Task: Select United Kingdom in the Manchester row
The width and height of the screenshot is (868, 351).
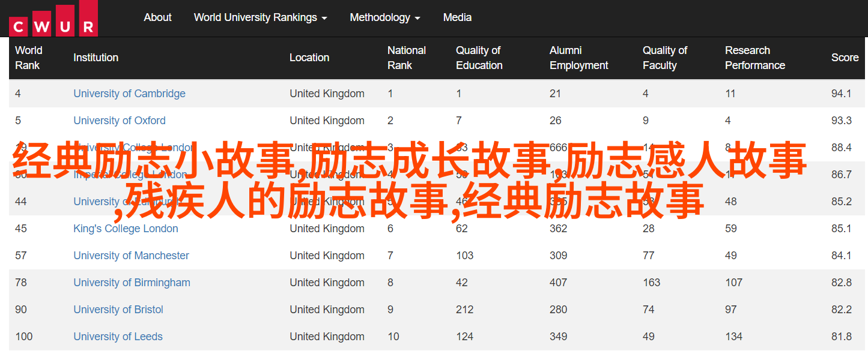Action: coord(327,256)
